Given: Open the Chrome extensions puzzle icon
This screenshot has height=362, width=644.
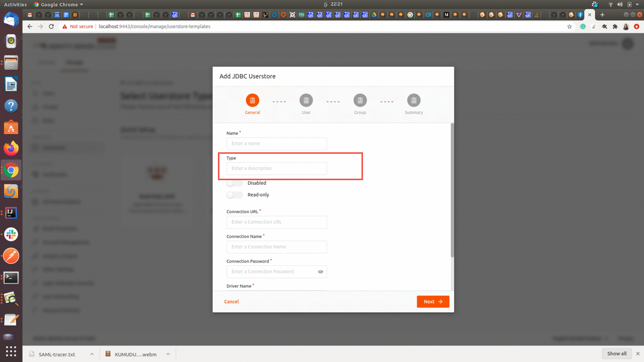Looking at the screenshot, I should [x=615, y=26].
